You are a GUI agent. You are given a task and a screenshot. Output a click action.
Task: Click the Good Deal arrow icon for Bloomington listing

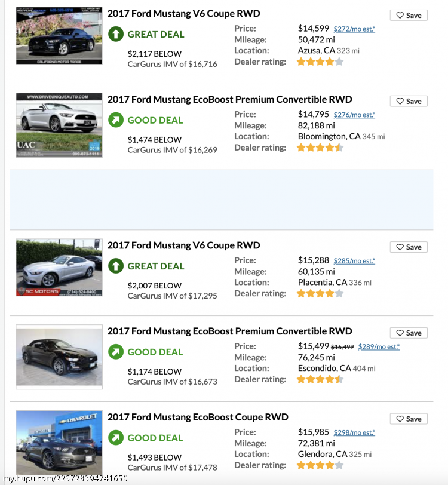click(x=116, y=120)
